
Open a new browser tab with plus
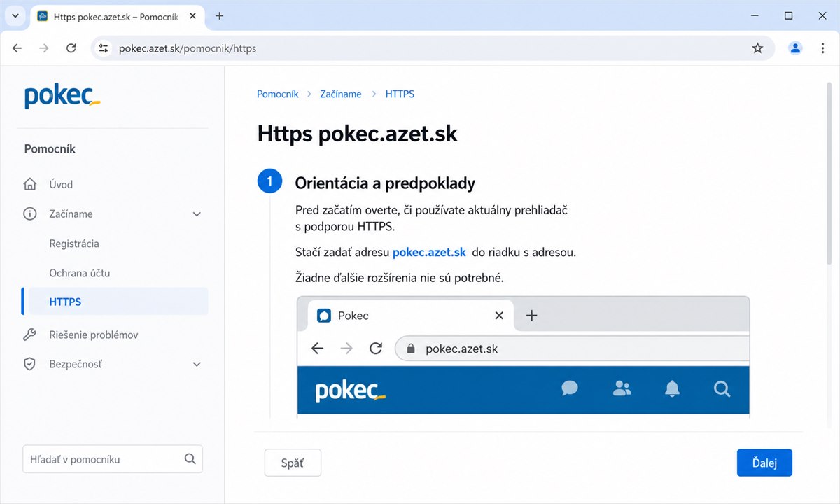pyautogui.click(x=219, y=15)
